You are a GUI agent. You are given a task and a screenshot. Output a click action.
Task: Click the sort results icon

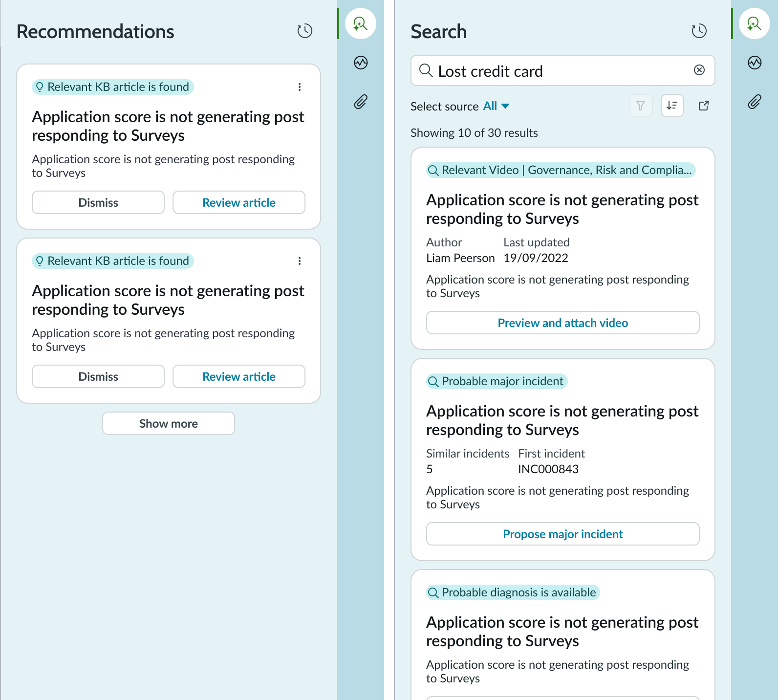point(672,106)
